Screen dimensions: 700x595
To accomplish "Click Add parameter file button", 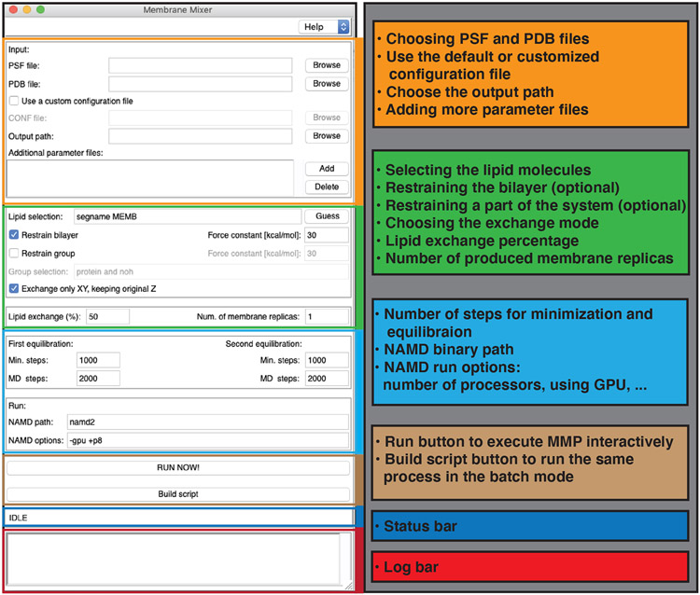I will tap(326, 169).
